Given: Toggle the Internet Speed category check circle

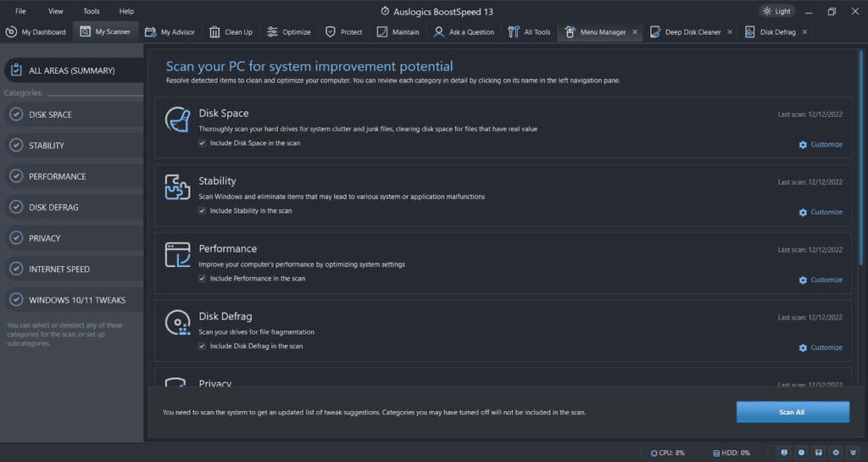Looking at the screenshot, I should click(17, 269).
